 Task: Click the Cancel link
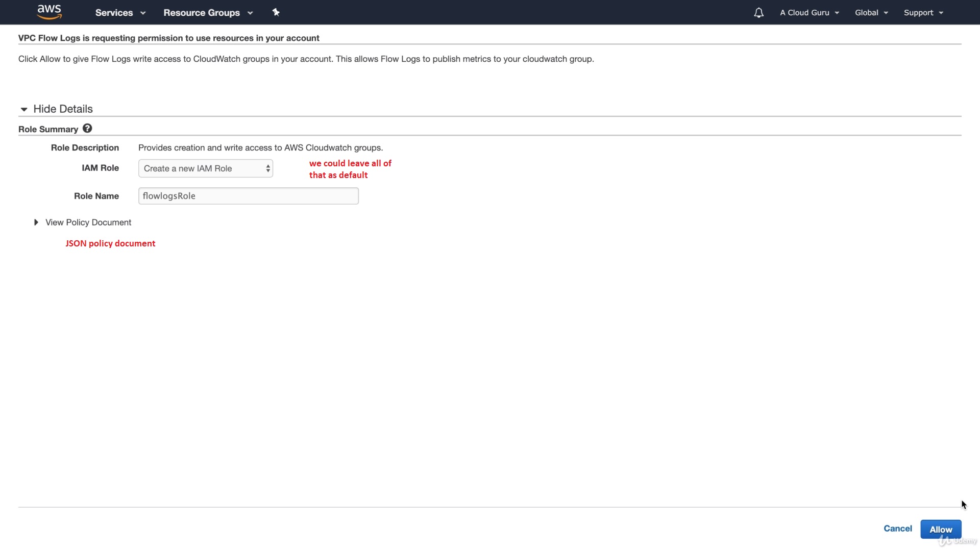pyautogui.click(x=897, y=529)
